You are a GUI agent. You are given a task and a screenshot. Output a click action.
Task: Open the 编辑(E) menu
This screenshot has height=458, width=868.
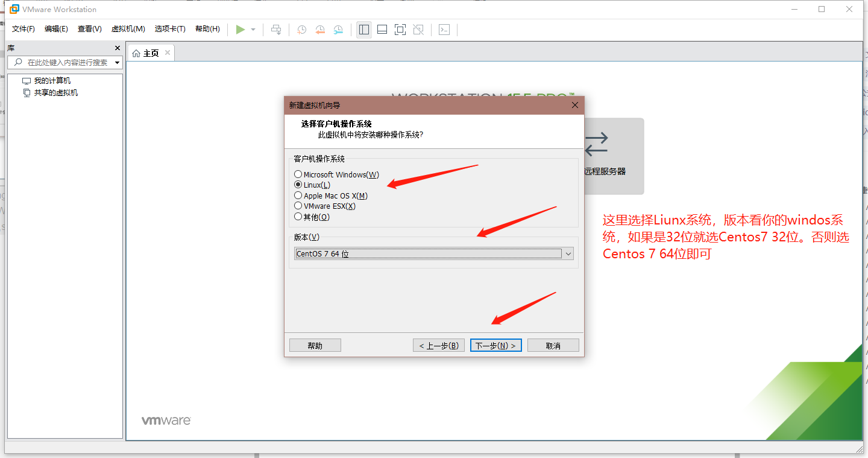tap(56, 29)
